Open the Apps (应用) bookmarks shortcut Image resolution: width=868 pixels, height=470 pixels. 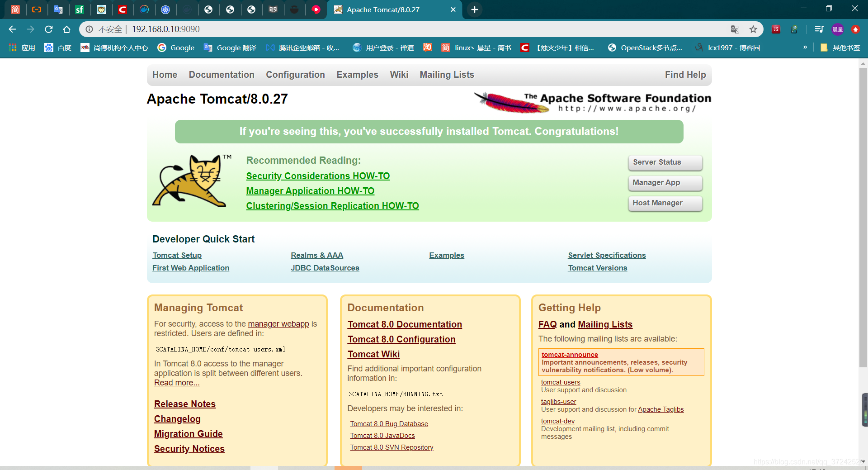[x=22, y=47]
